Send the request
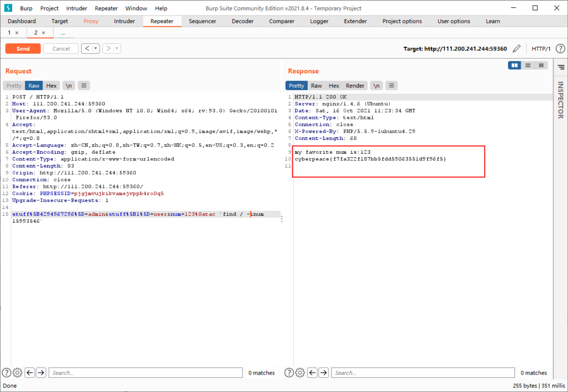 [23, 48]
